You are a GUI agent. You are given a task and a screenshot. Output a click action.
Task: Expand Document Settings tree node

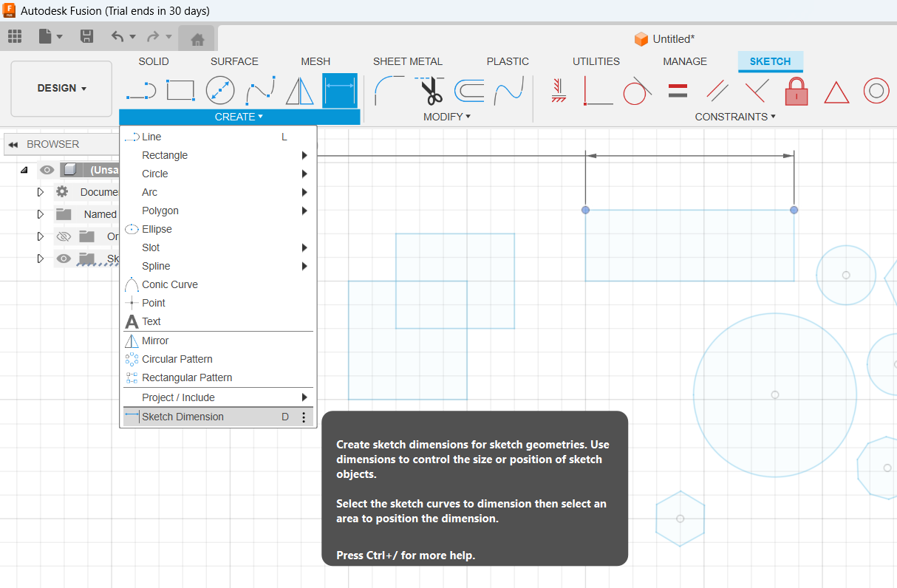tap(41, 192)
